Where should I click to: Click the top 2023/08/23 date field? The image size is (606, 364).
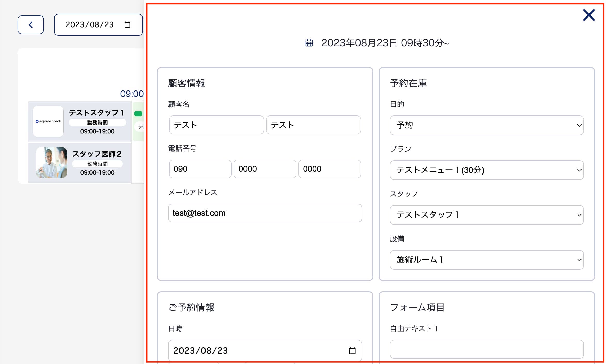coord(98,25)
